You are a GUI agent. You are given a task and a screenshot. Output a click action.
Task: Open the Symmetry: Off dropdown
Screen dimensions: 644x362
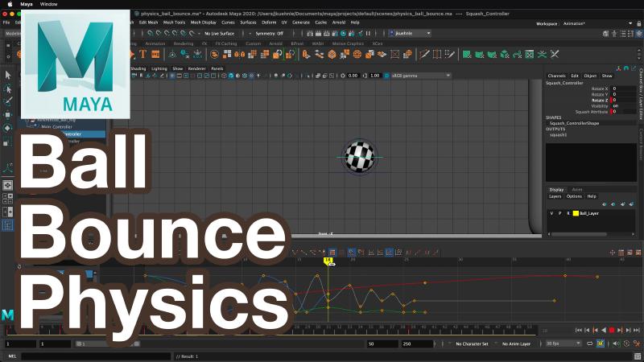point(269,33)
